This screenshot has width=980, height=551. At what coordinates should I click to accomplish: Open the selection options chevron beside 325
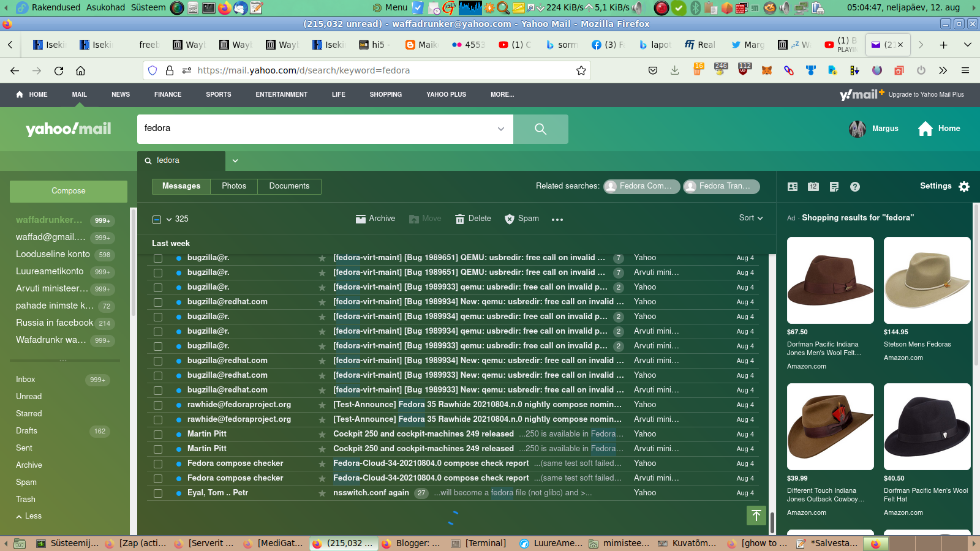169,219
